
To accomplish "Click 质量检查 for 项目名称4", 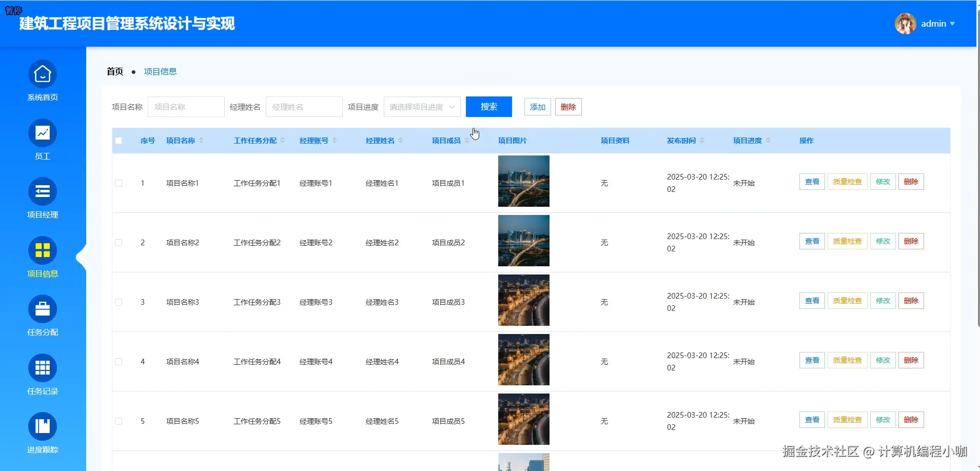I will pos(848,360).
